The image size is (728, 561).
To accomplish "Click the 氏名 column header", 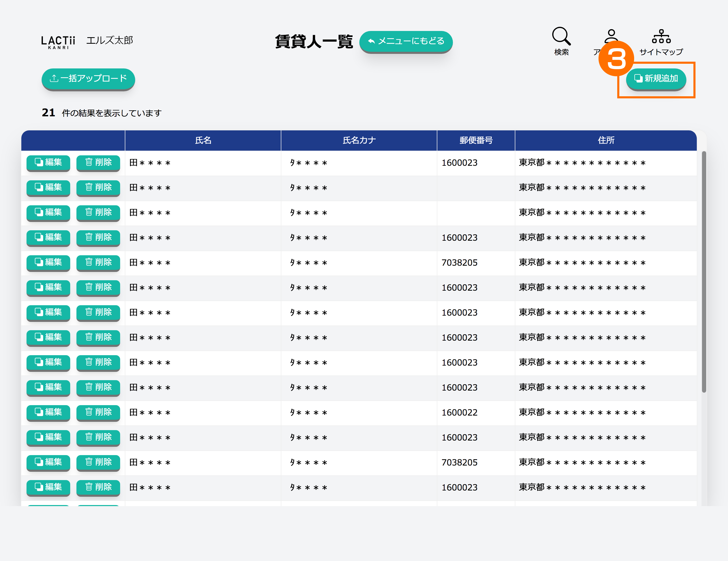I will 203,141.
